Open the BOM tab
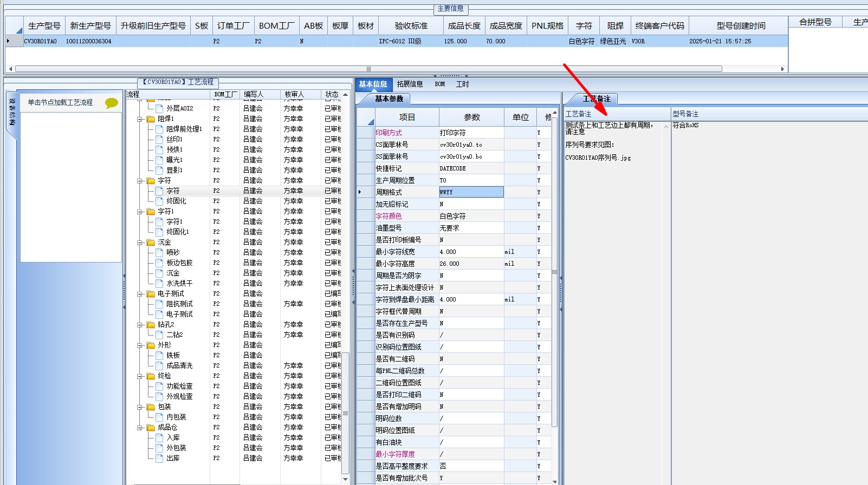868x485 pixels. coord(440,84)
